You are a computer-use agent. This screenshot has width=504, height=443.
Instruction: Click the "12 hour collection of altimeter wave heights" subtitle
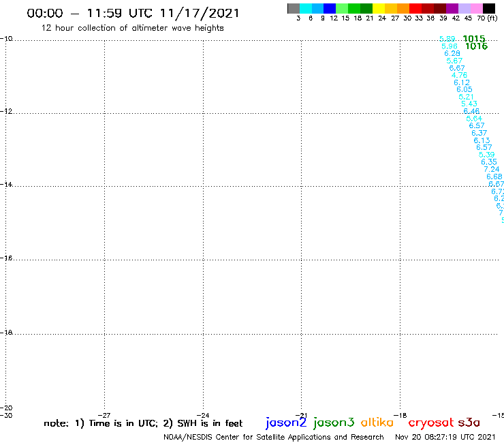132,28
